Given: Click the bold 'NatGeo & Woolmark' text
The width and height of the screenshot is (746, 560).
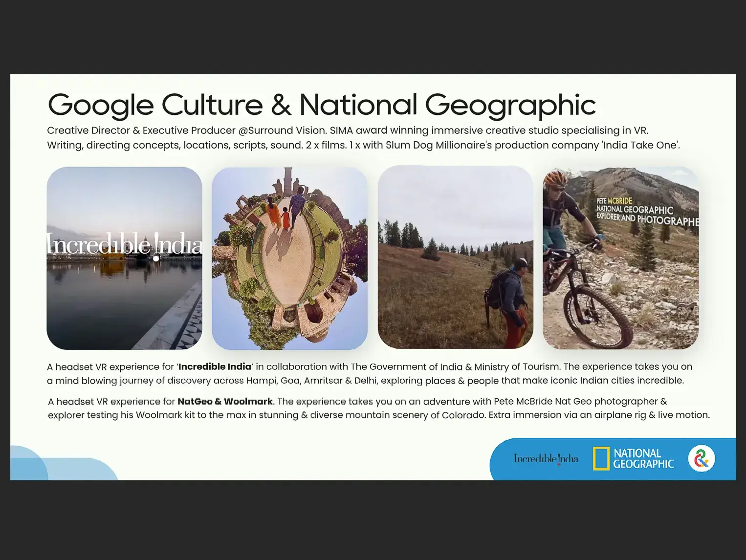Looking at the screenshot, I should pyautogui.click(x=225, y=401).
